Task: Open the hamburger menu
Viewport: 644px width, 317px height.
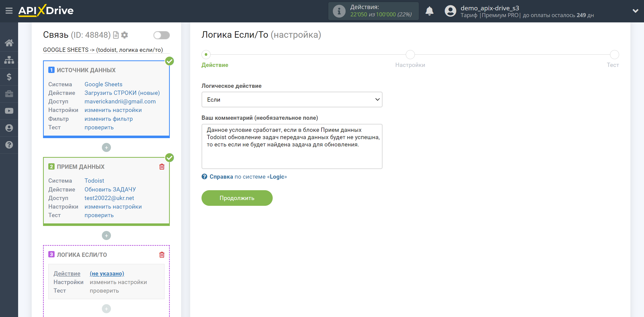Action: pos(9,11)
